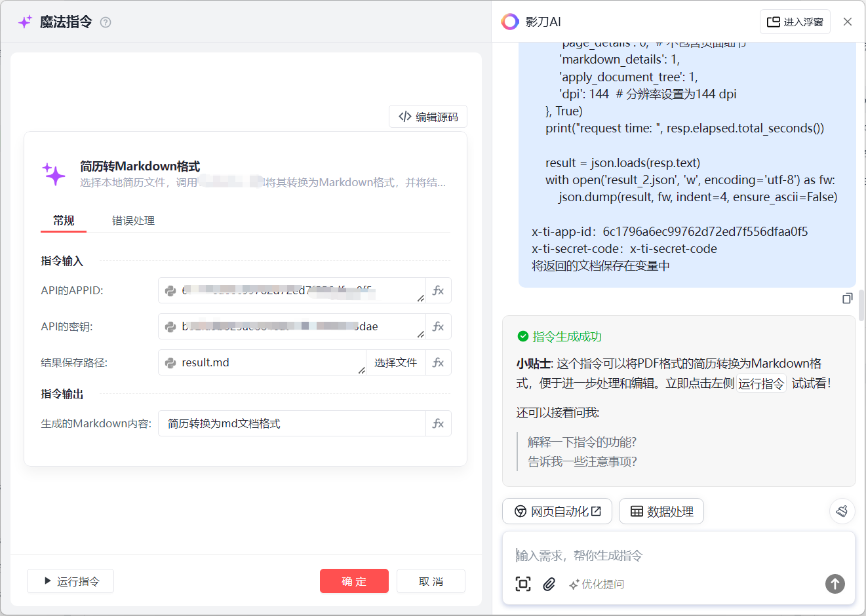Click the x-ti-app-id line in chat message
Screen dimensions: 866x616
(x=669, y=231)
